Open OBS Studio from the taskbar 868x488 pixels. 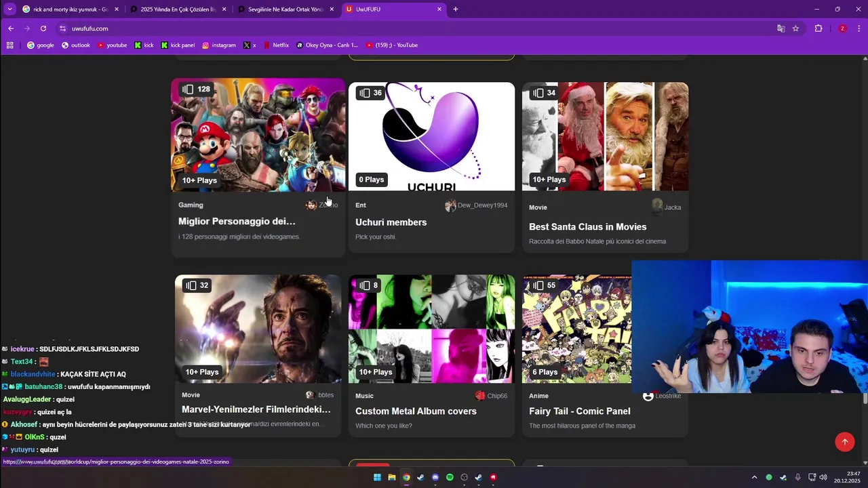tap(464, 477)
